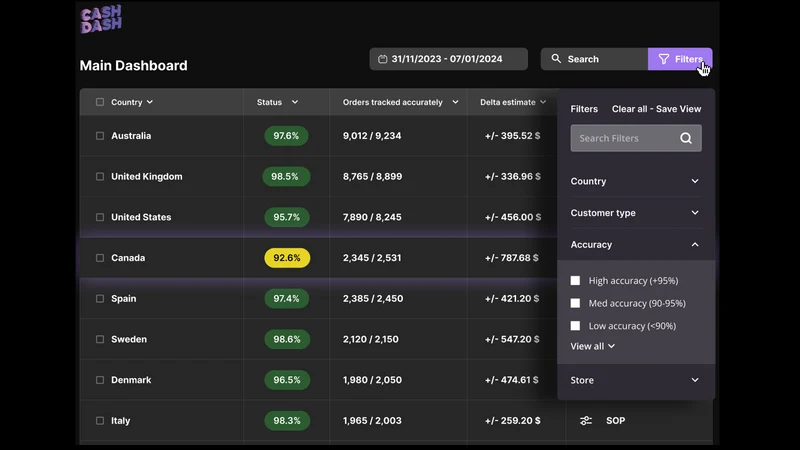The width and height of the screenshot is (800, 450).
Task: Expand the Customer type filter section
Action: 635,213
